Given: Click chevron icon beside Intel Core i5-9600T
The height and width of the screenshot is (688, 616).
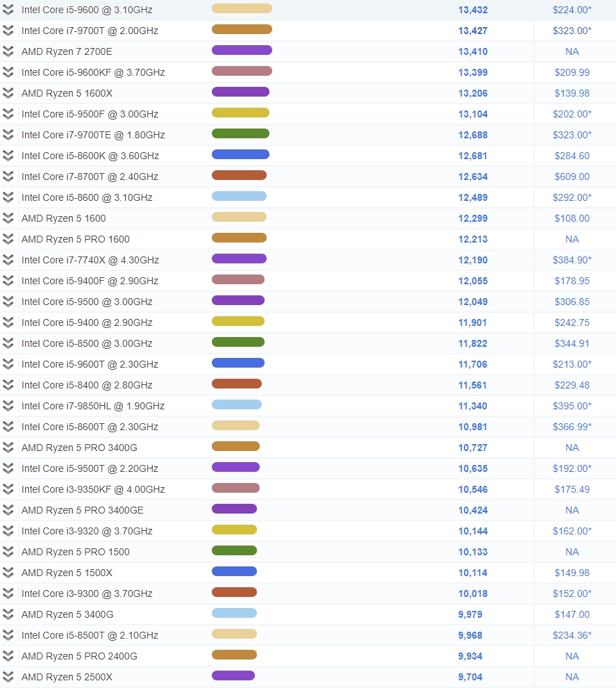Looking at the screenshot, I should pyautogui.click(x=8, y=363).
